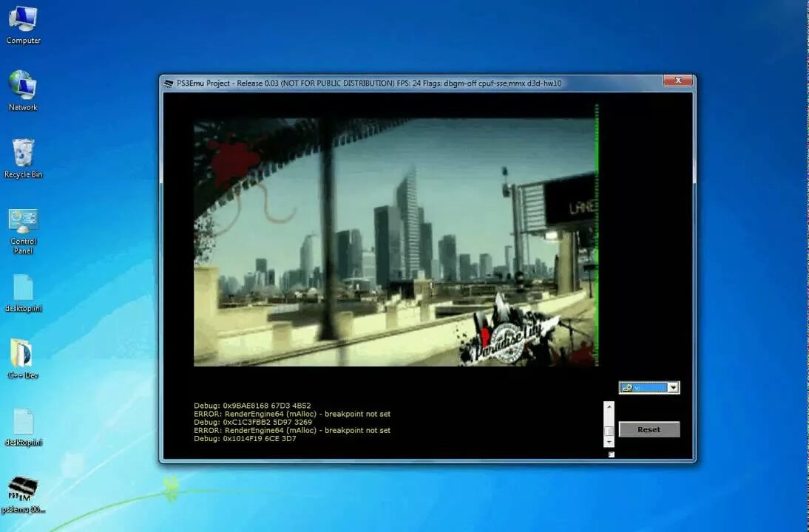This screenshot has height=532, width=809.
Task: Click the log scrollbar thumb
Action: click(609, 431)
